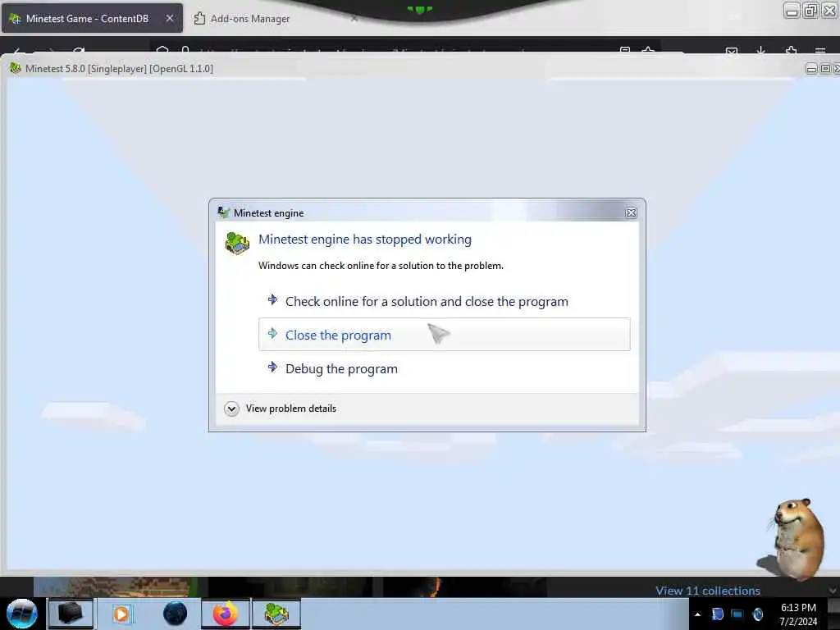
Task: Expand View problem details chevron
Action: (x=231, y=409)
